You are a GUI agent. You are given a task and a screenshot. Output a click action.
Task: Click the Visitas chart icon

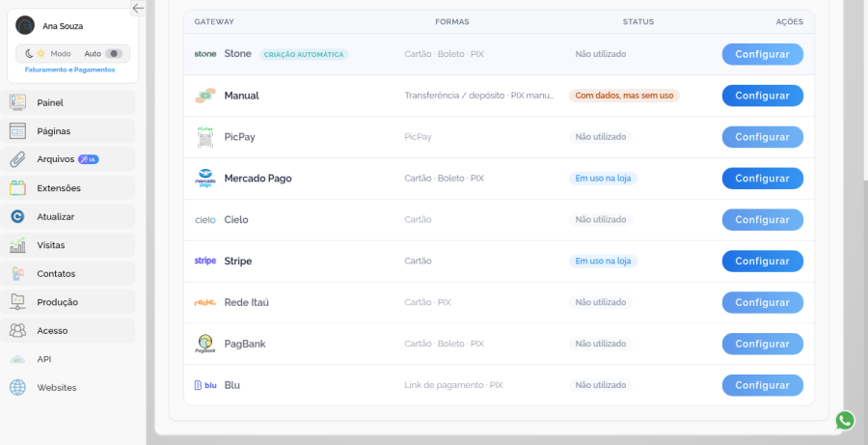17,245
